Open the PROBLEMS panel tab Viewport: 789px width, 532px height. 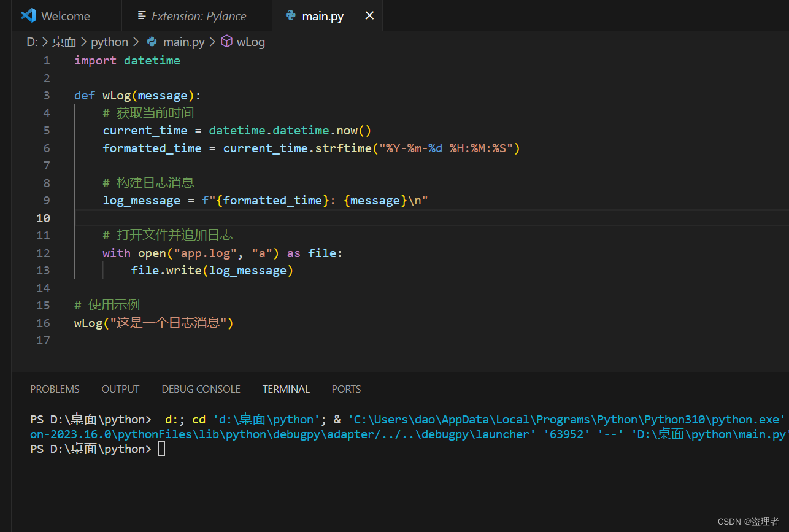coord(55,389)
